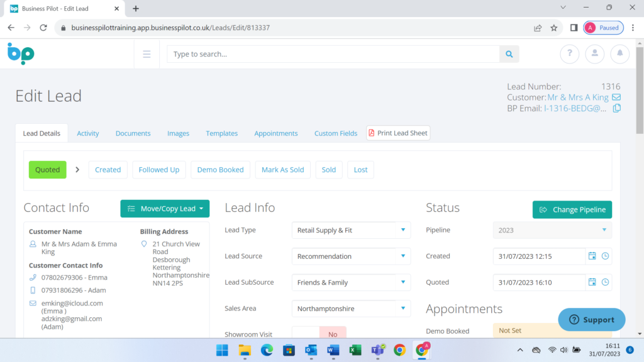Set lead stage to Mark As Sold
Image resolution: width=644 pixels, height=362 pixels.
(x=282, y=170)
